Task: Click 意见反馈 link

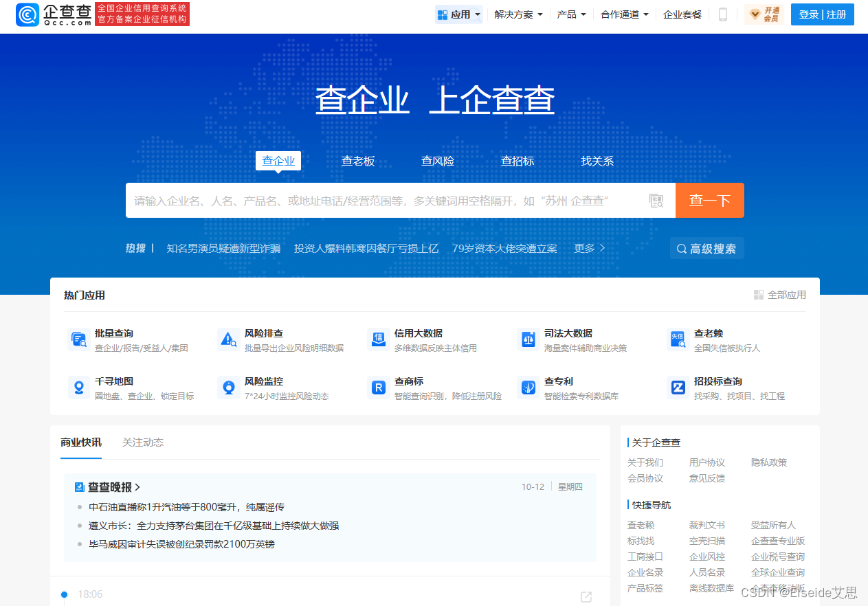Action: pyautogui.click(x=707, y=478)
